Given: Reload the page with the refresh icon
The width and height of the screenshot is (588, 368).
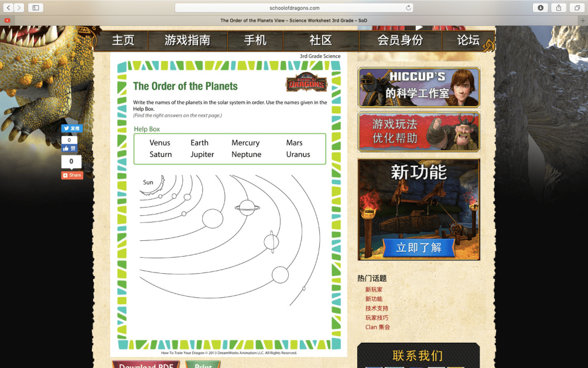Looking at the screenshot, I should coord(408,8).
